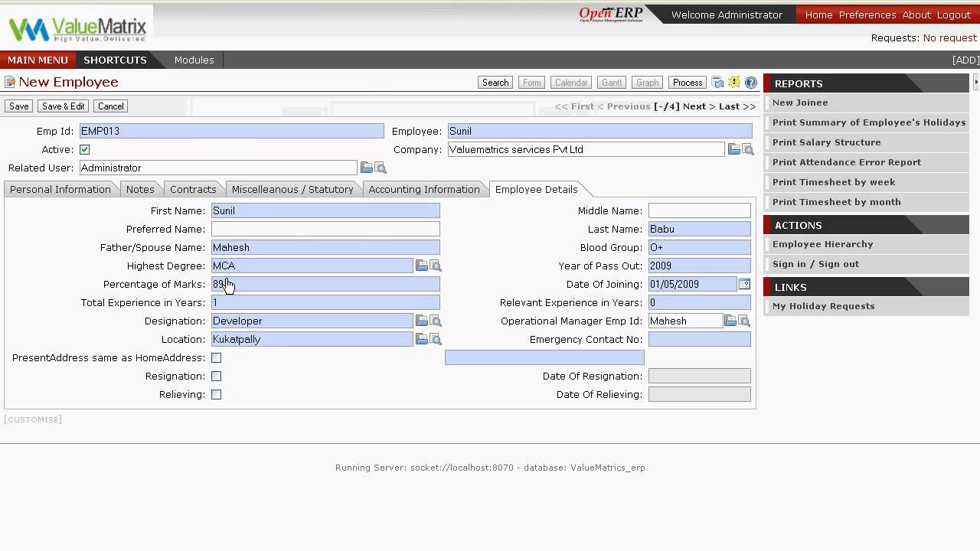Open SHORTCUTS menu

click(115, 60)
